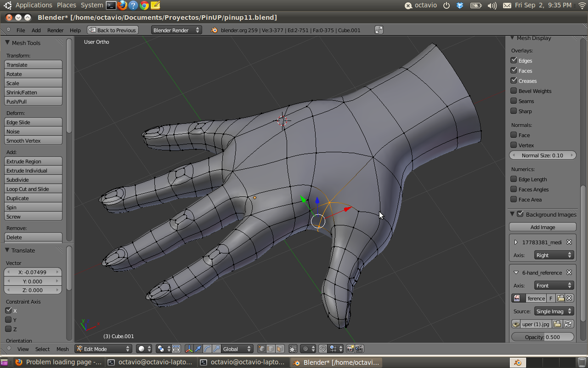Open the Edit Mode dropdown
Image resolution: width=588 pixels, height=368 pixels.
(103, 349)
